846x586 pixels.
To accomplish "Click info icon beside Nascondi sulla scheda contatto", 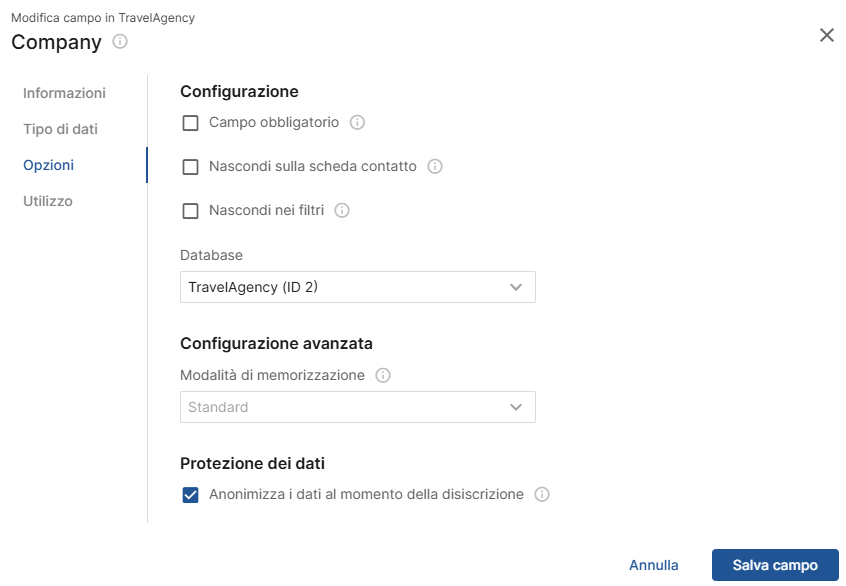I will (x=434, y=167).
